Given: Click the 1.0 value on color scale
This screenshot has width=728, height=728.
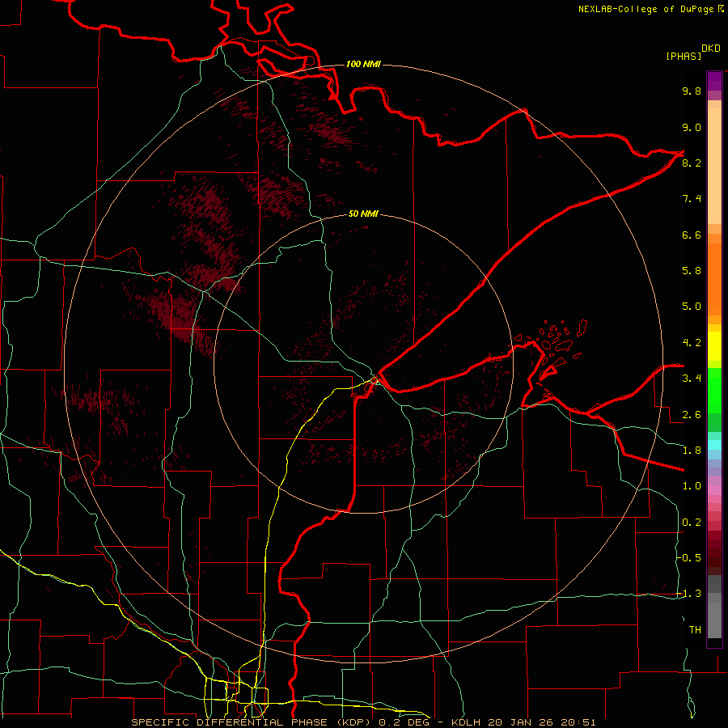Looking at the screenshot, I should pyautogui.click(x=692, y=486).
